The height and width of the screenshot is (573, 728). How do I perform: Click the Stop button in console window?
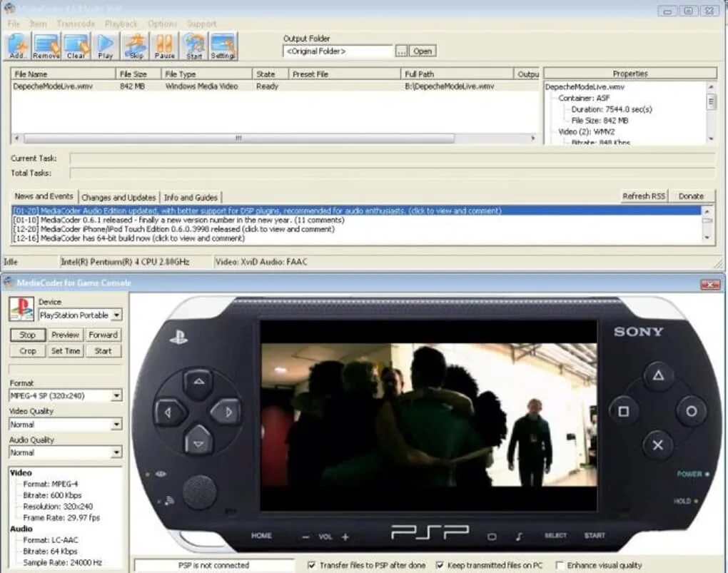[27, 335]
